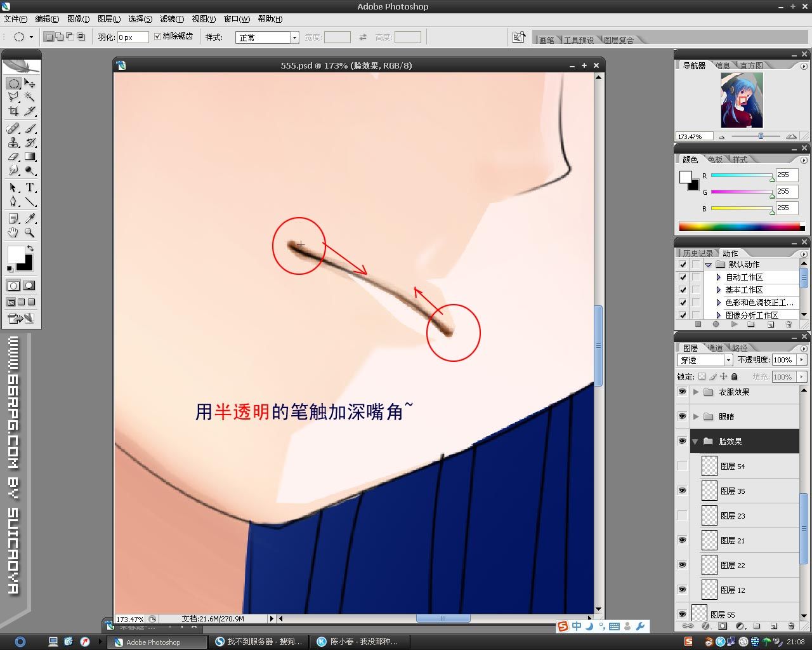
Task: Click the 羽化 feather input field
Action: pos(133,37)
